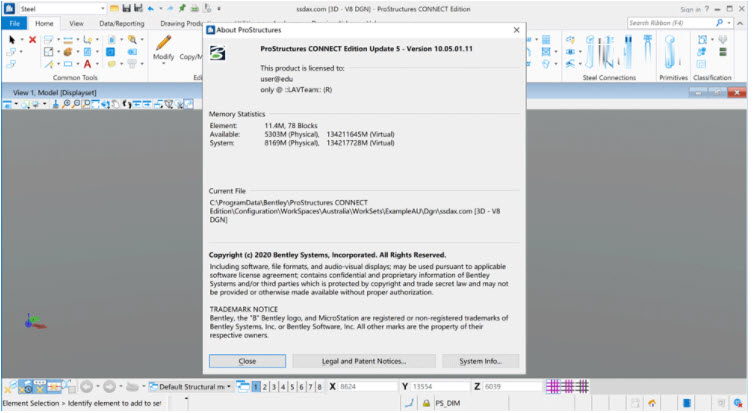The height and width of the screenshot is (413, 753).
Task: Click the View 1 window red close button
Action: click(736, 92)
